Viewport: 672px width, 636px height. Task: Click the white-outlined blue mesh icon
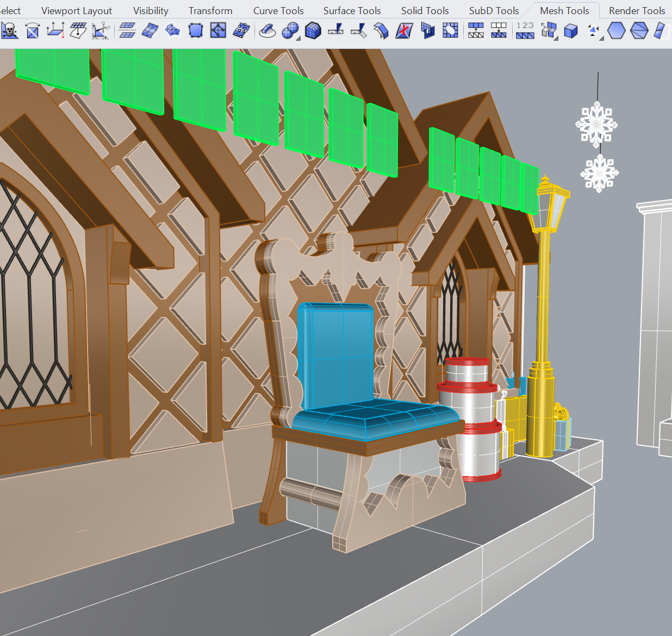[172, 30]
